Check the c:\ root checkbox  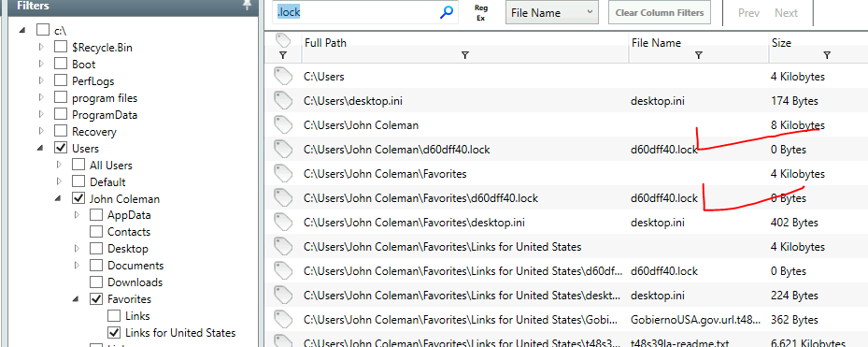pyautogui.click(x=43, y=30)
